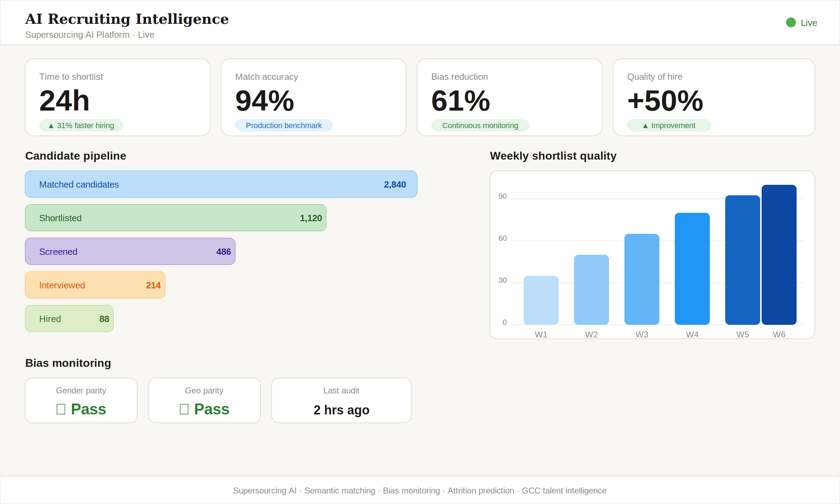
Task: Select the Screened pipeline bar
Action: [130, 251]
